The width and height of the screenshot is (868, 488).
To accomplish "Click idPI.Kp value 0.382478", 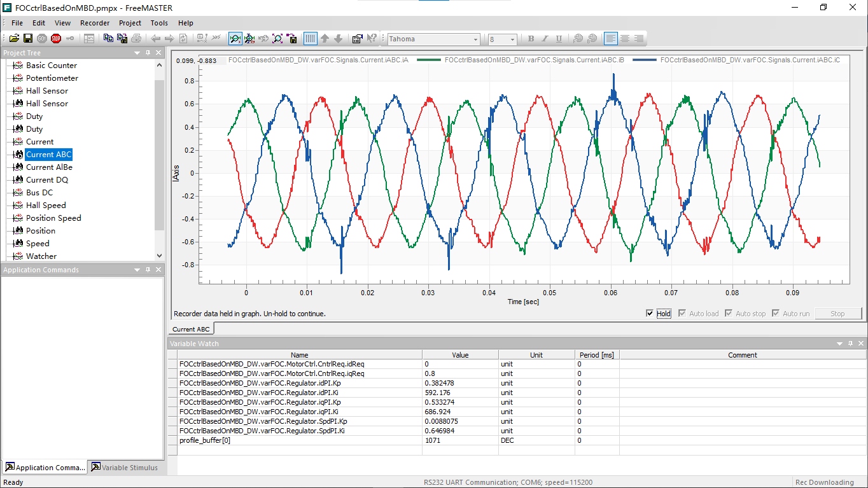I will (460, 383).
